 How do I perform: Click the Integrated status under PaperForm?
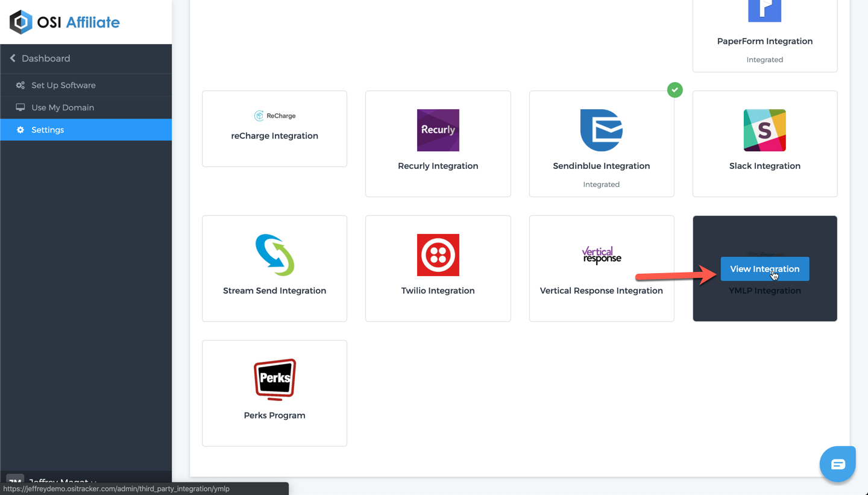click(x=765, y=60)
